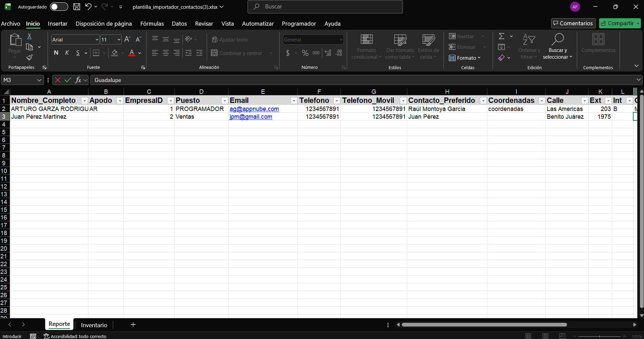Toggle bold formatting with N button

[x=56, y=53]
